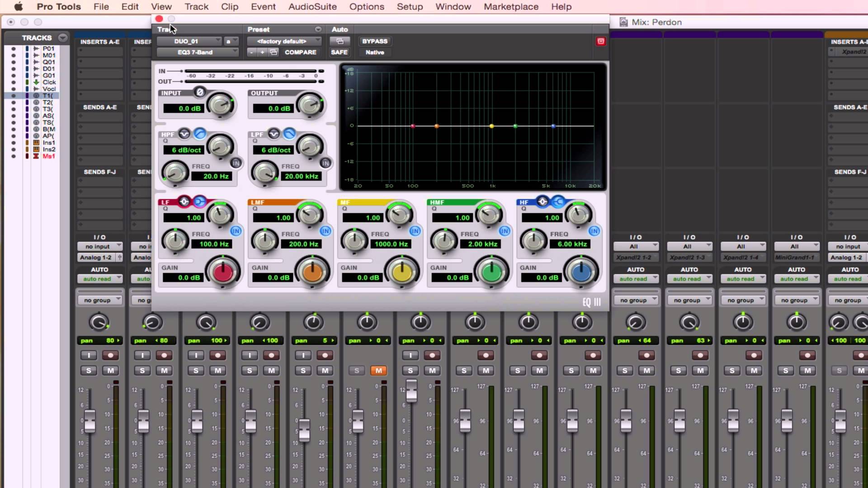868x488 pixels.
Task: Enable the HPF band with its IN button
Action: pos(236,163)
